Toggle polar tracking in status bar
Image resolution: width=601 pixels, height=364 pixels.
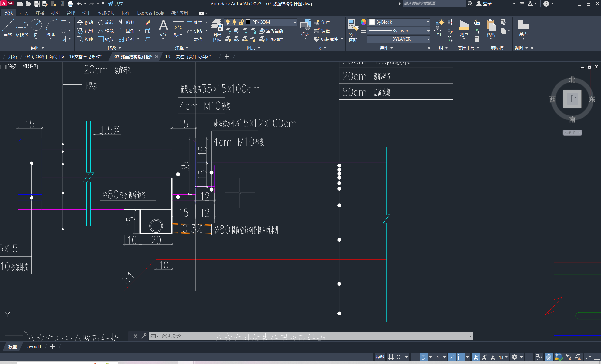coord(423,357)
